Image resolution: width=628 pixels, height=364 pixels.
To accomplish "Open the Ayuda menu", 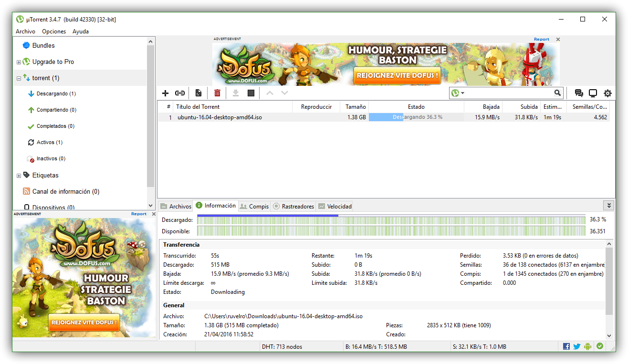I will click(x=81, y=31).
